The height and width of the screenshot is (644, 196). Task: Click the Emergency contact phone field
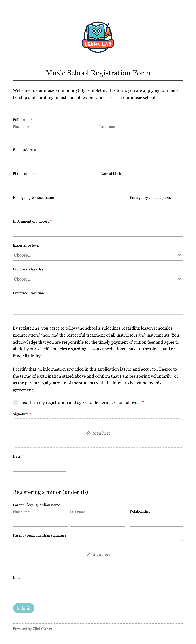coord(156,207)
